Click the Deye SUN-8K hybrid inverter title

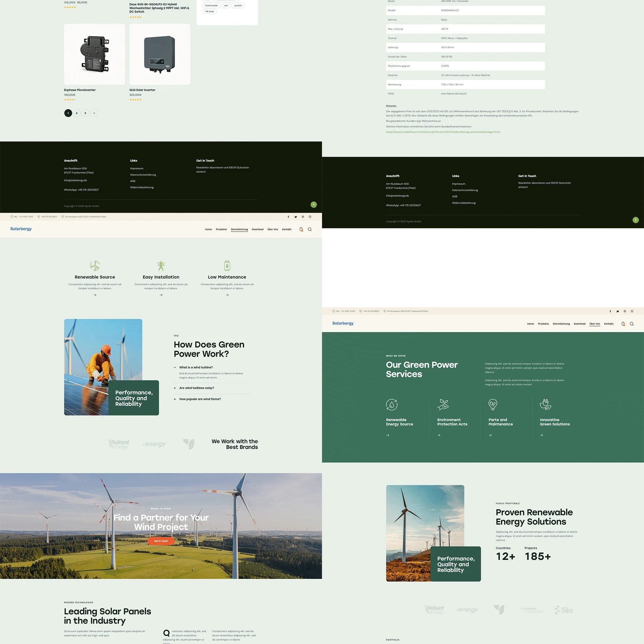tap(159, 8)
